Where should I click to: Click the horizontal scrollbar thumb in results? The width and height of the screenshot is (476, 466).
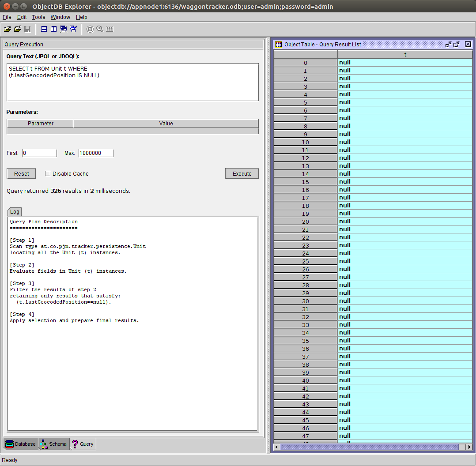(370, 447)
